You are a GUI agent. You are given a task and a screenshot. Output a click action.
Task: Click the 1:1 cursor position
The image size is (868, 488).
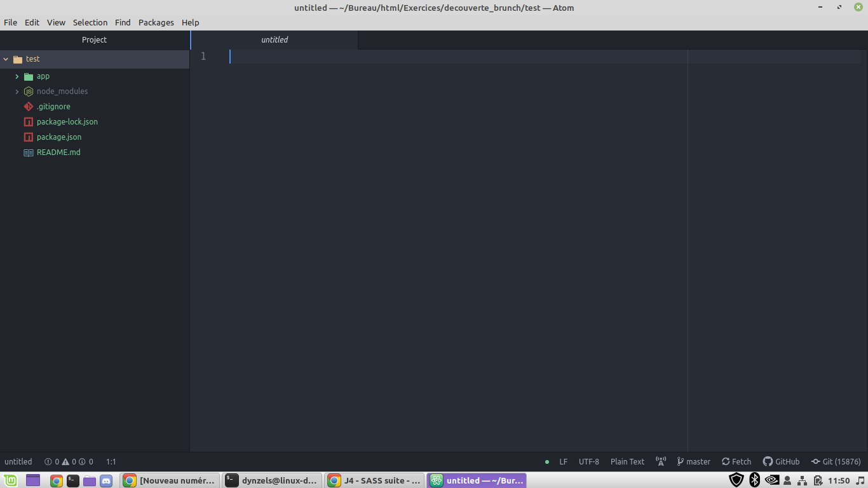pos(111,462)
